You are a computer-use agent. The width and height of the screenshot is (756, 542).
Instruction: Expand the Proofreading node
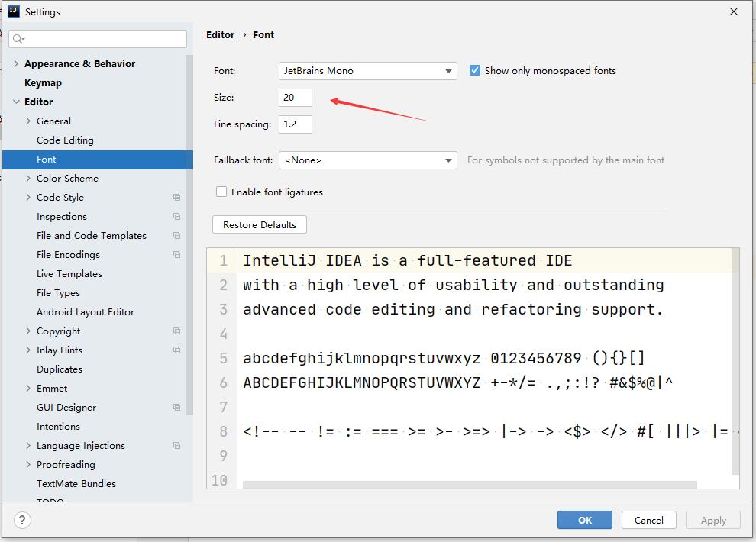pyautogui.click(x=28, y=464)
